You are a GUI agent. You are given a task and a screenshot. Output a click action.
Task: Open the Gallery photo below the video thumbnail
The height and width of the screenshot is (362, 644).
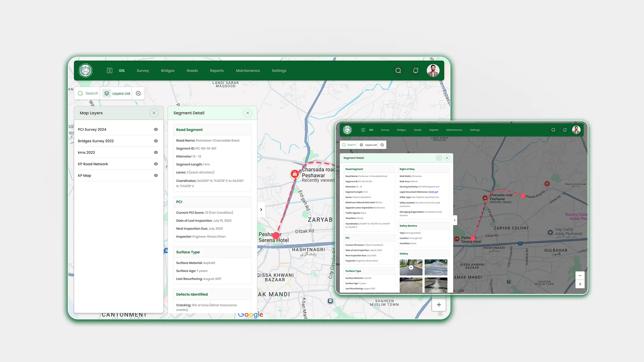tap(411, 285)
